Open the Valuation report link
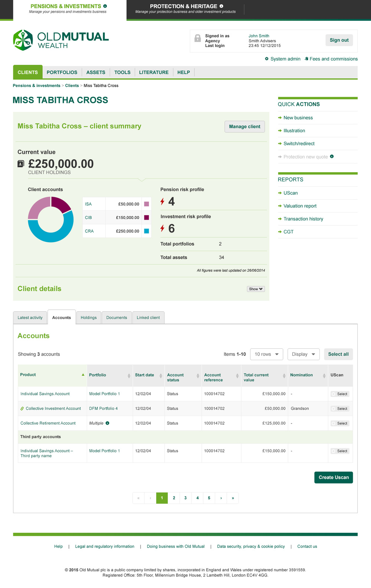The image size is (371, 588). (x=300, y=206)
